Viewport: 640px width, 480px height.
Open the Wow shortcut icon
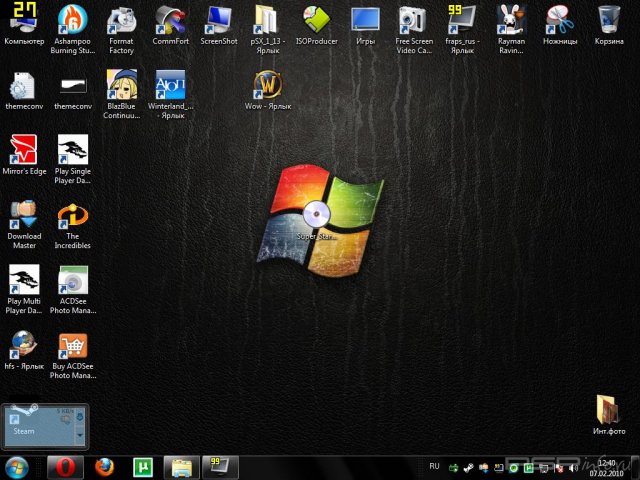(x=268, y=84)
